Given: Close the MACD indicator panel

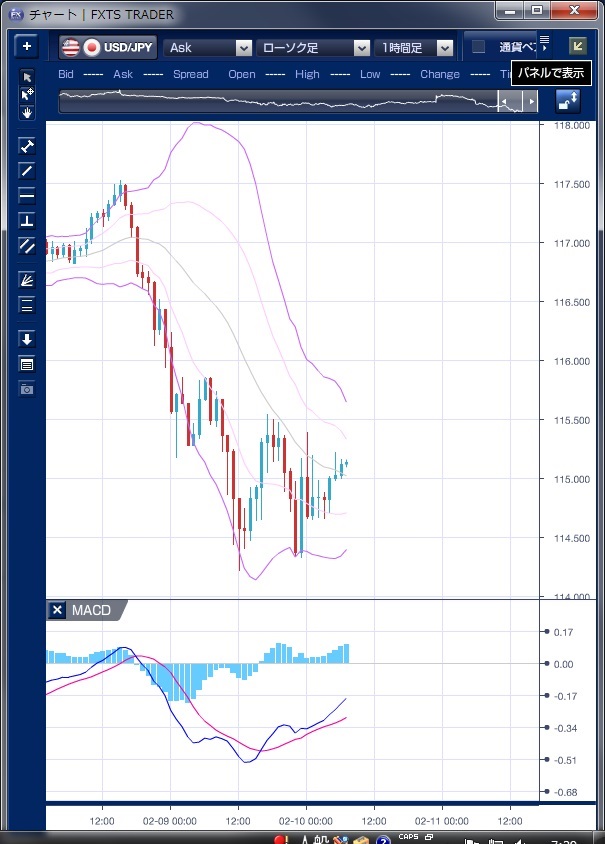Looking at the screenshot, I should point(57,610).
